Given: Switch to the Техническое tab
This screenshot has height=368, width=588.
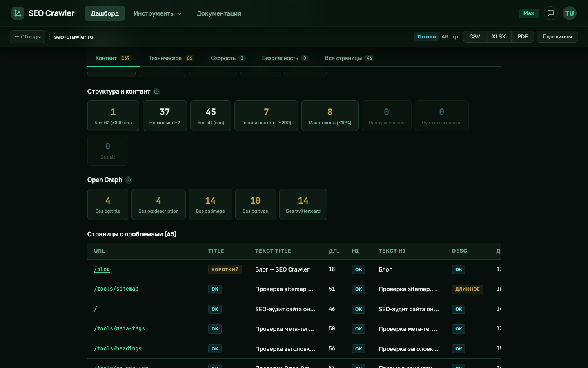Looking at the screenshot, I should (x=171, y=58).
